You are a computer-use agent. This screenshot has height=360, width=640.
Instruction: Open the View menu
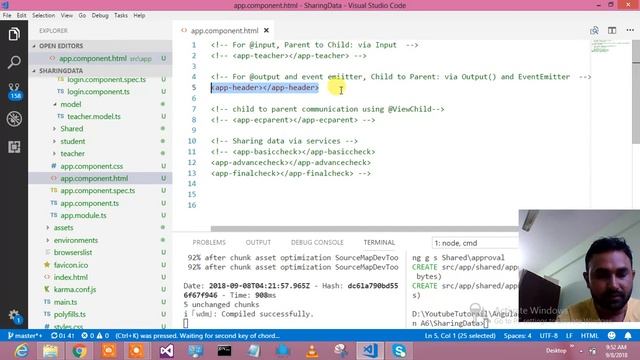pyautogui.click(x=67, y=16)
